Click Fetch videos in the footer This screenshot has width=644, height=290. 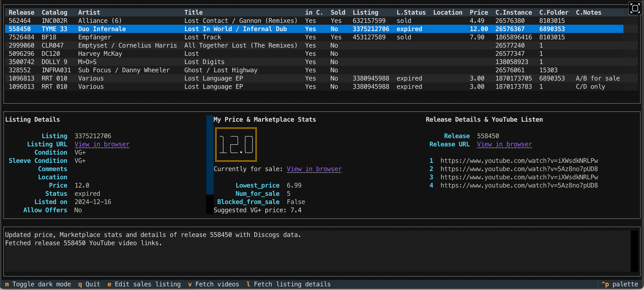click(x=214, y=284)
